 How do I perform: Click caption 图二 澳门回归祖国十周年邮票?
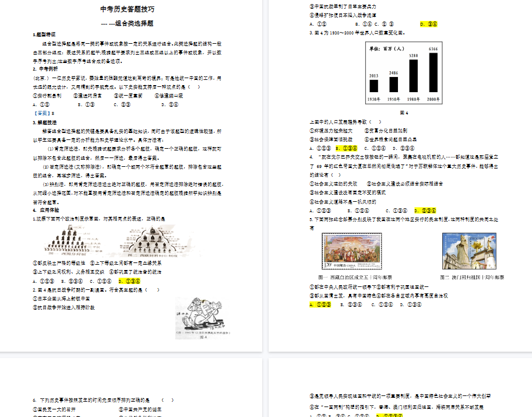[x=472, y=278]
